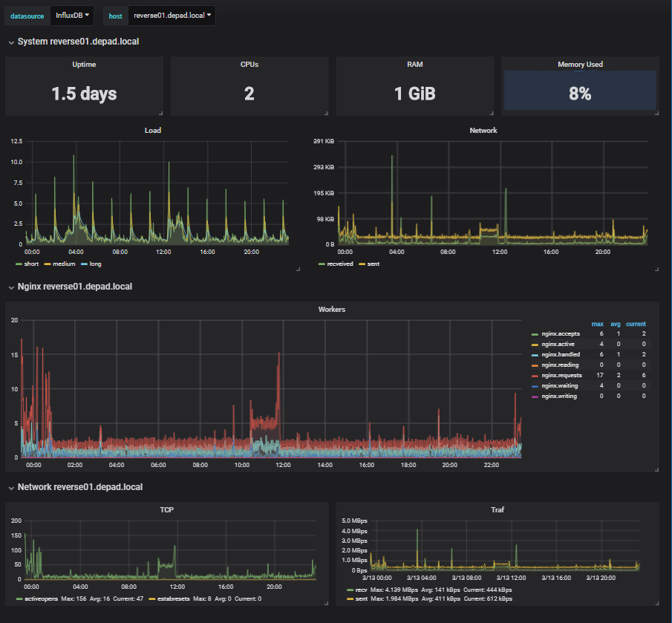Image resolution: width=672 pixels, height=623 pixels.
Task: Click the recv legend color line icon
Action: pos(350,590)
